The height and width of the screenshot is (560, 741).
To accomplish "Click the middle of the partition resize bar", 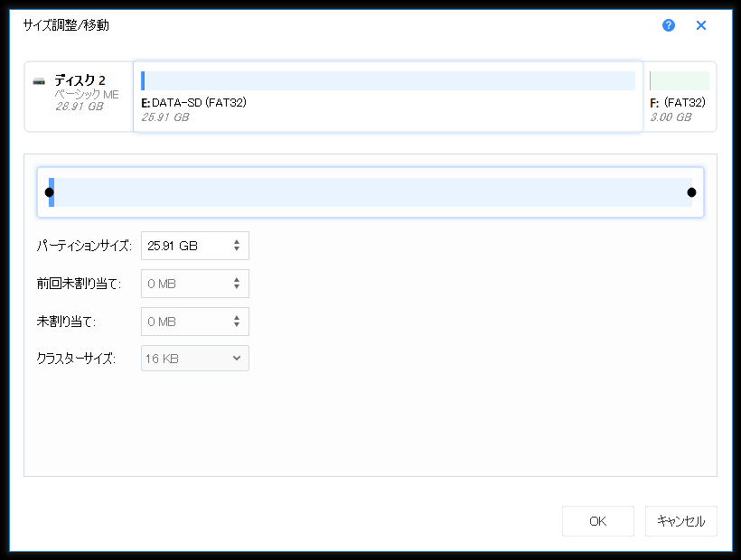I will point(370,192).
